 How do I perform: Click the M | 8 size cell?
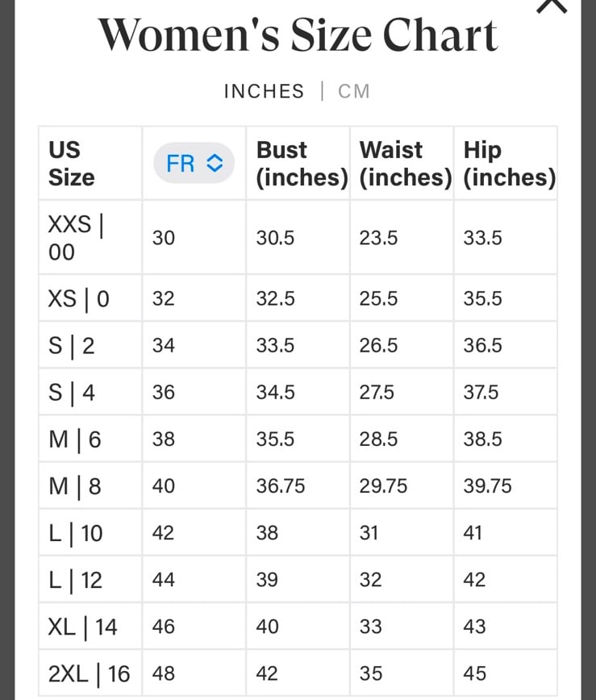pyautogui.click(x=90, y=486)
